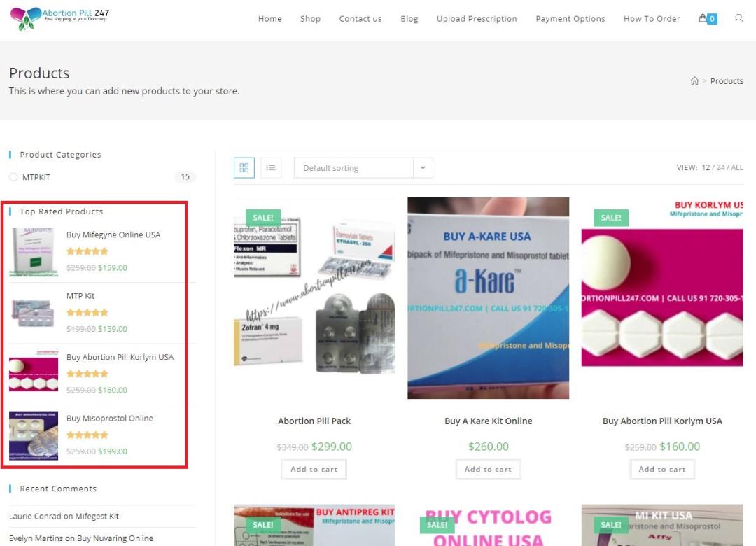Screen dimensions: 756x546
Task: Click the Korlym sidebar thumbnail
Action: point(34,374)
